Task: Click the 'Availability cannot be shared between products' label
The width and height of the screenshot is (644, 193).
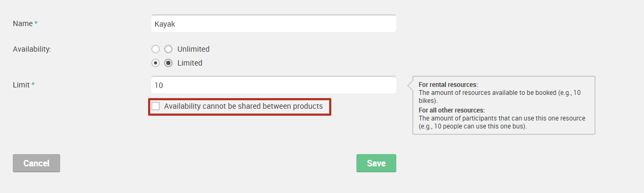Action: 243,106
